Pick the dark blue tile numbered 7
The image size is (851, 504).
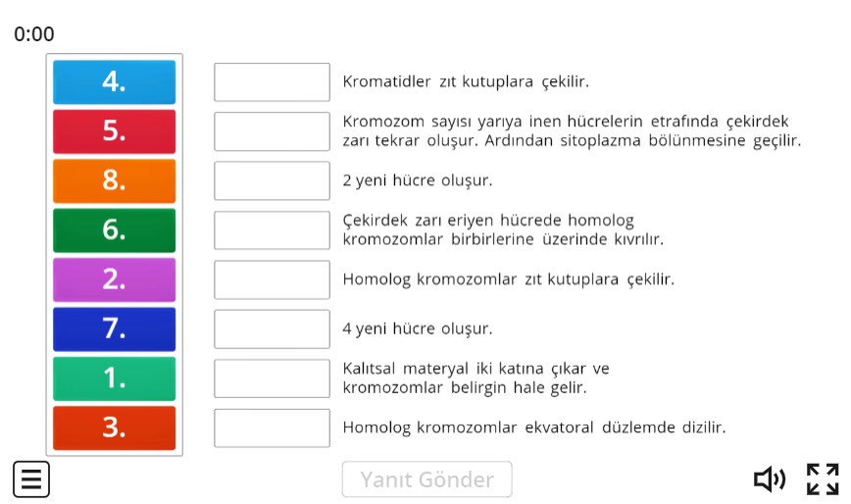115,328
